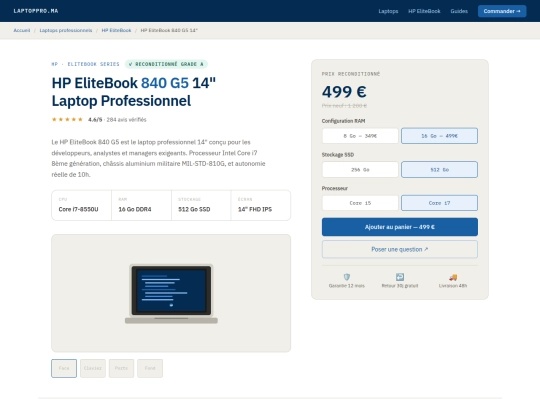Select Core i7 processor option

pyautogui.click(x=439, y=203)
